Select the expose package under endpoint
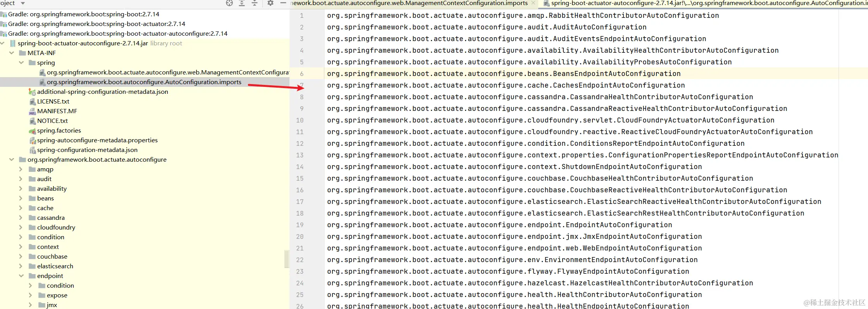Image resolution: width=868 pixels, height=309 pixels. [57, 295]
